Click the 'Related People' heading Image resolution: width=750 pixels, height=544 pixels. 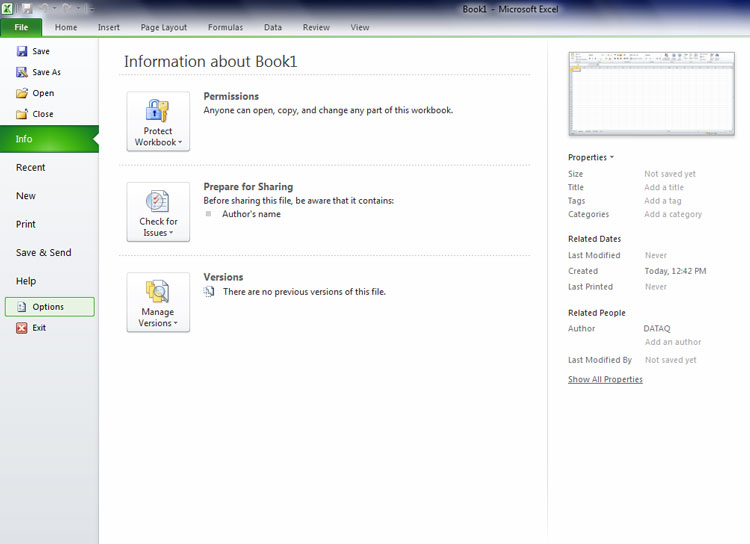[596, 313]
